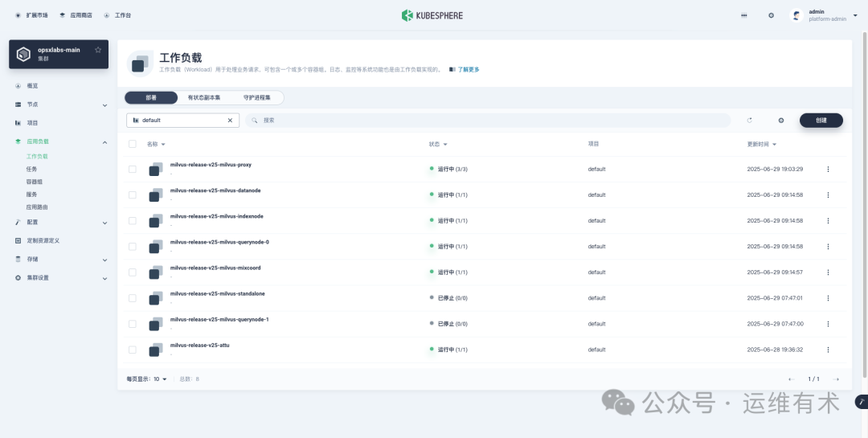Open more actions for the milvus-querynode-0 row

click(x=828, y=247)
